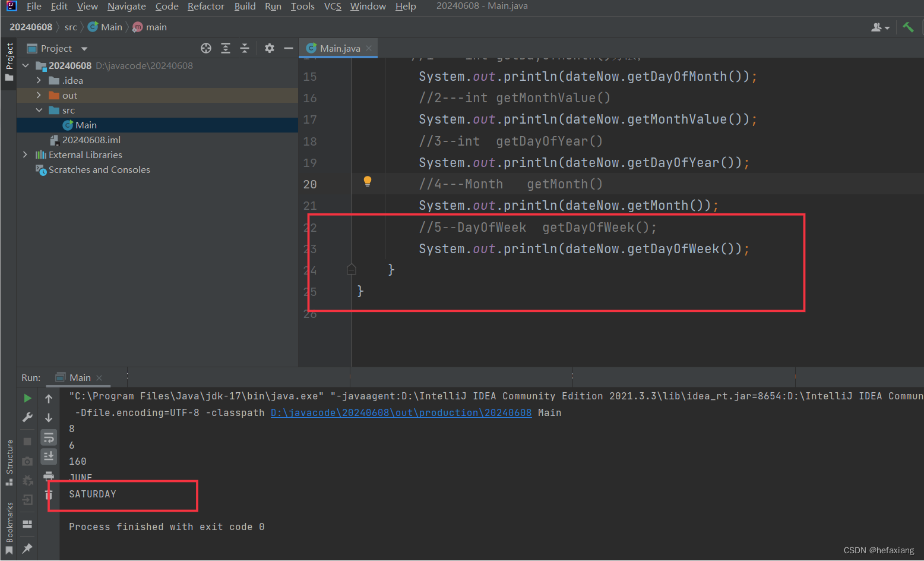Click the Attach Debugger bug icon
Viewport: 924px width, 561px height.
click(x=27, y=481)
